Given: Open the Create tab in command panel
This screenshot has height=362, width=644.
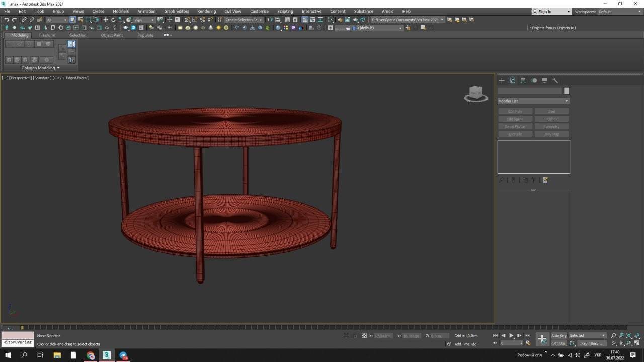Looking at the screenshot, I should [502, 80].
